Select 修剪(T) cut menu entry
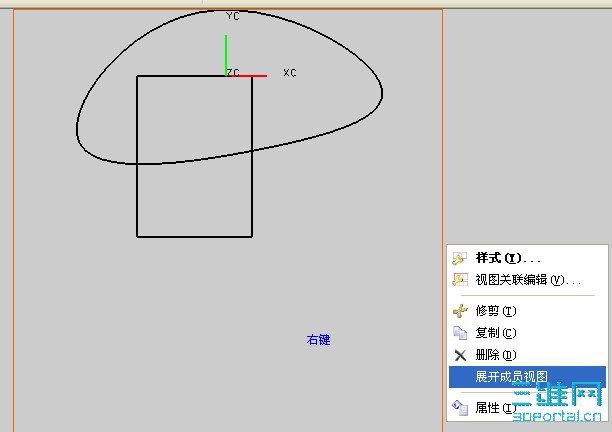Image resolution: width=612 pixels, height=432 pixels. [527, 311]
